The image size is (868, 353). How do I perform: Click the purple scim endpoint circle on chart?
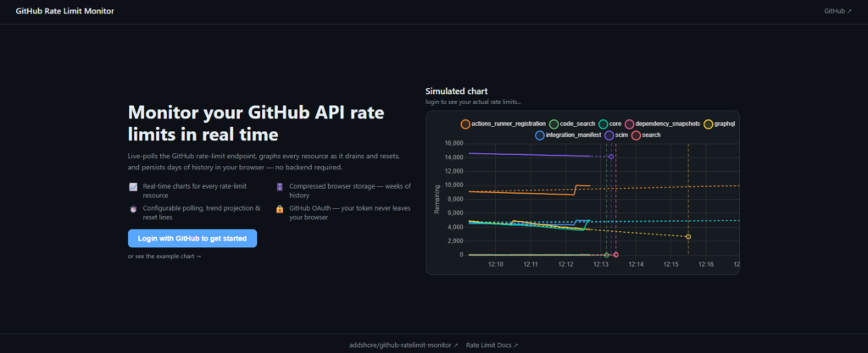[611, 157]
